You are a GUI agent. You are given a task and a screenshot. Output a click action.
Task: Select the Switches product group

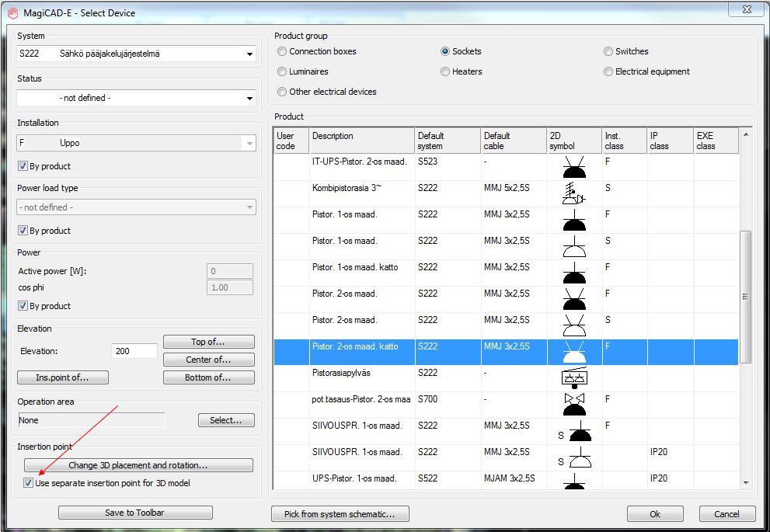[x=608, y=51]
